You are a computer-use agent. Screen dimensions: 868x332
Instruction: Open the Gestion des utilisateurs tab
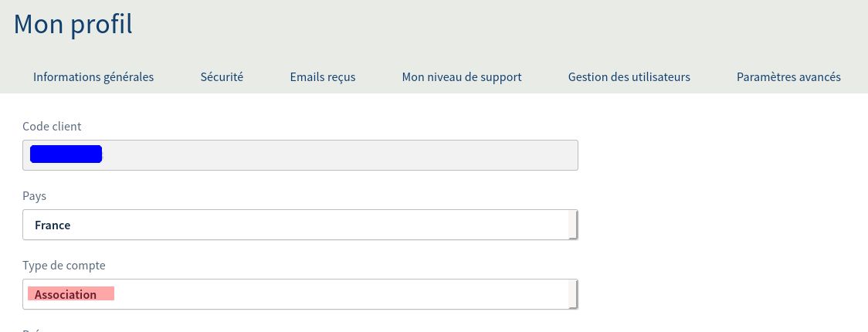(629, 77)
